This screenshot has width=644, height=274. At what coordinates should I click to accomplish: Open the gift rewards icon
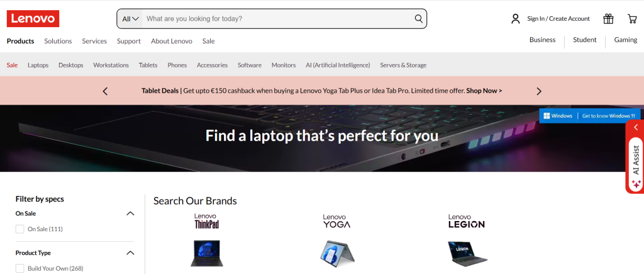coord(608,18)
